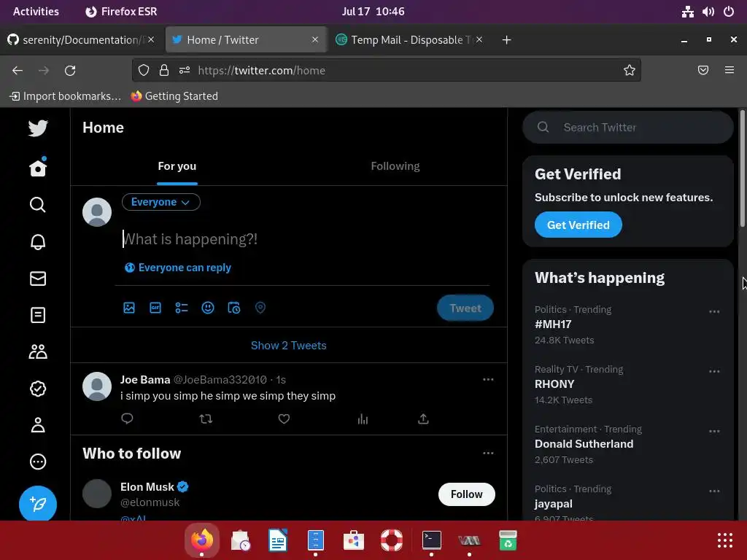Reply to Joe Bama's tweet
This screenshot has width=747, height=560.
click(x=127, y=419)
